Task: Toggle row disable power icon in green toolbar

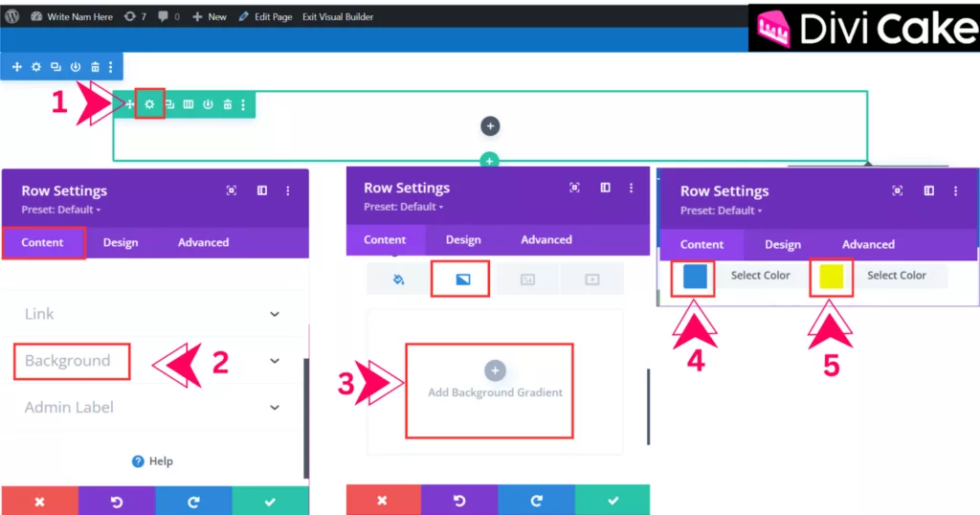Action: pyautogui.click(x=208, y=104)
